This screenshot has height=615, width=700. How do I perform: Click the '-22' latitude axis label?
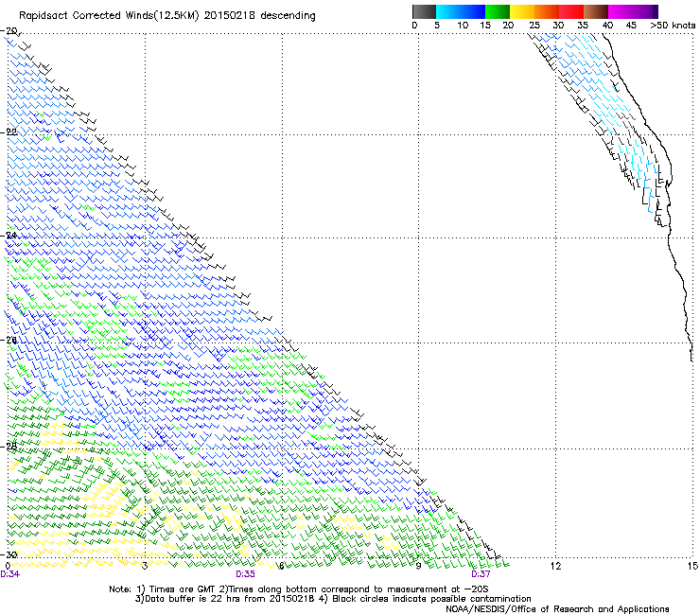(x=9, y=132)
